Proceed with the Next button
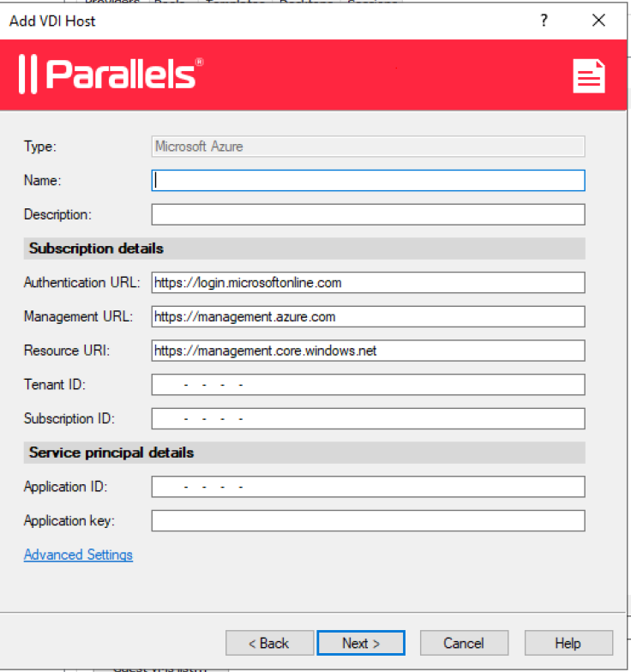 click(361, 643)
